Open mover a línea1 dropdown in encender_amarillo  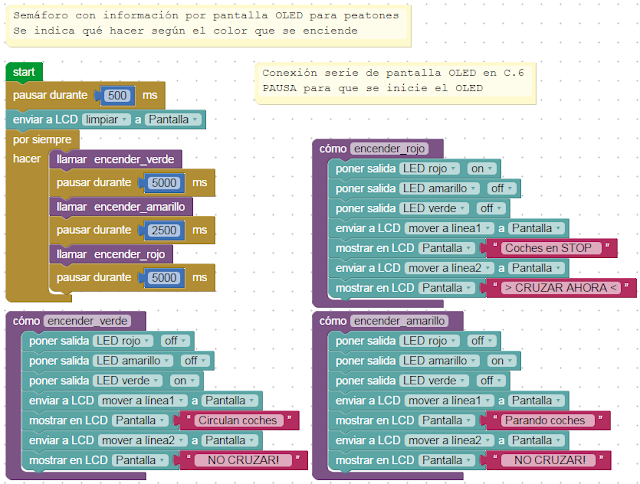(449, 401)
